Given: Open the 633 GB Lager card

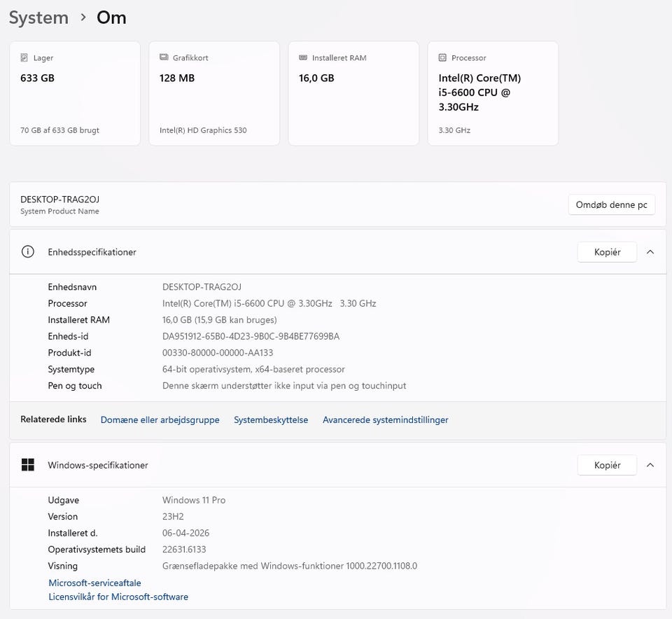Looking at the screenshot, I should click(75, 94).
